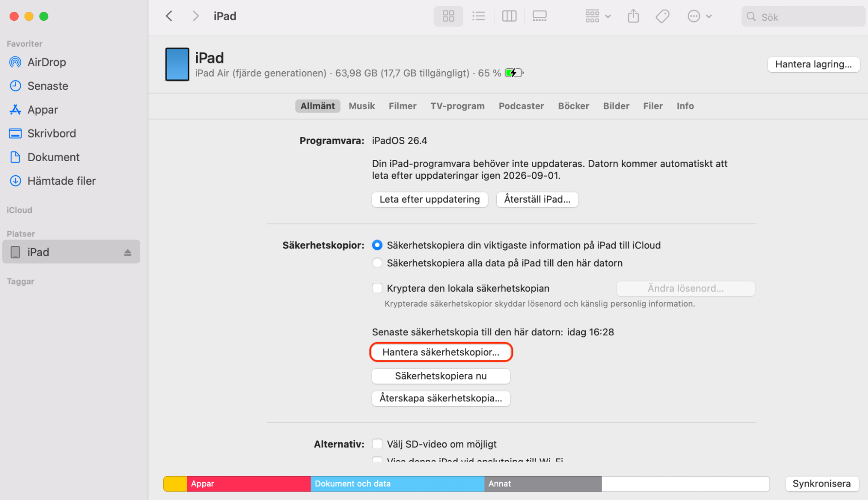868x500 pixels.
Task: Go back with the left chevron
Action: point(169,17)
